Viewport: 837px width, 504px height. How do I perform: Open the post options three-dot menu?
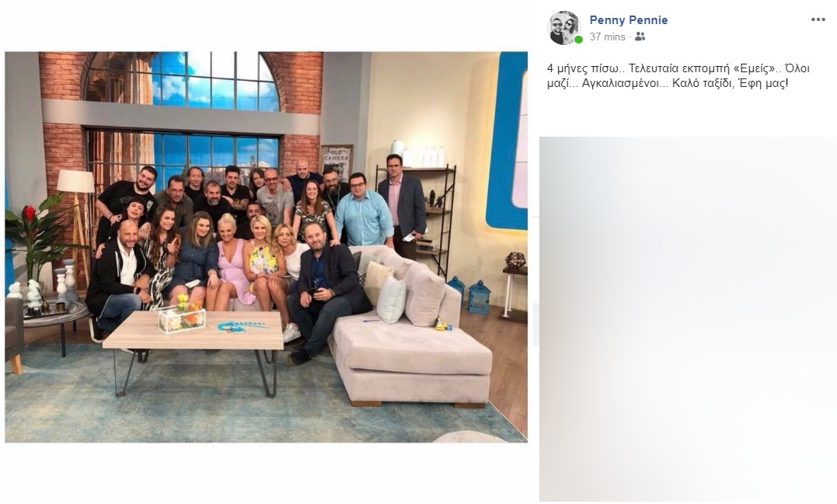click(818, 19)
